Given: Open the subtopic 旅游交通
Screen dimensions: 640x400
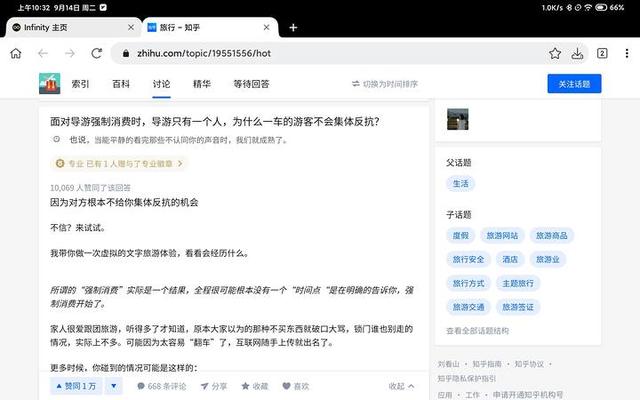Looking at the screenshot, I should [468, 307].
